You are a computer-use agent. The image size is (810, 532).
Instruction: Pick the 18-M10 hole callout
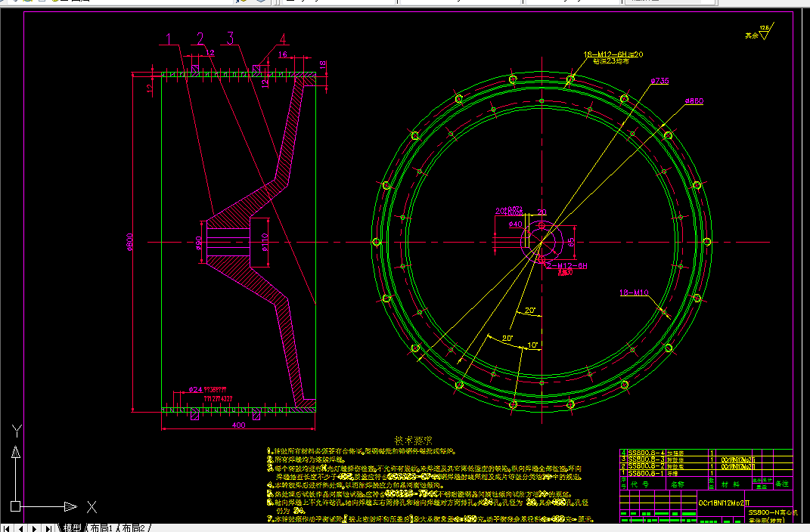(634, 292)
